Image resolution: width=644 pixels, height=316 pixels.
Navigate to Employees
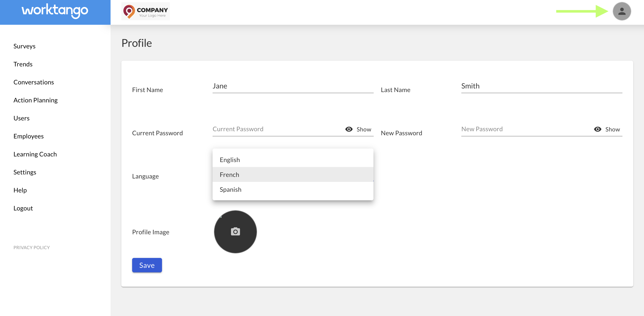coord(29,136)
